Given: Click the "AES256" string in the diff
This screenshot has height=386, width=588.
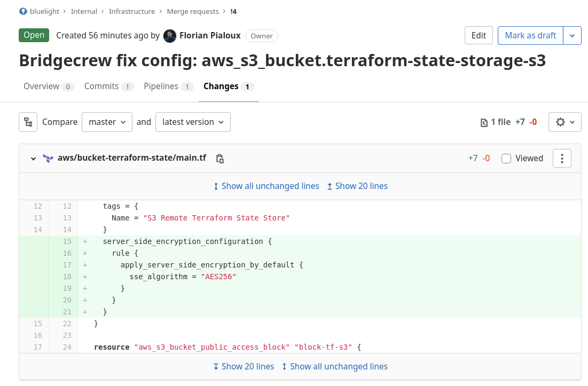Looking at the screenshot, I should pyautogui.click(x=218, y=277).
